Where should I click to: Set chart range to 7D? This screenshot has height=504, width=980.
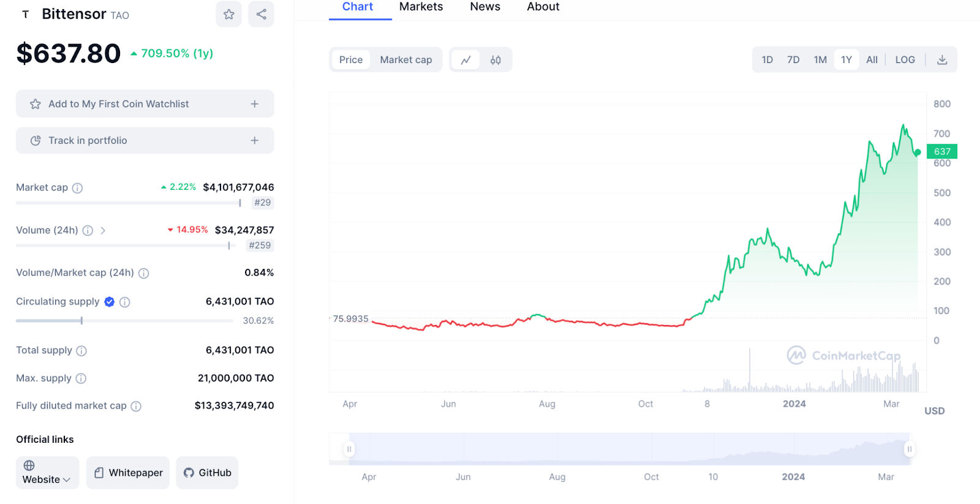coord(793,60)
